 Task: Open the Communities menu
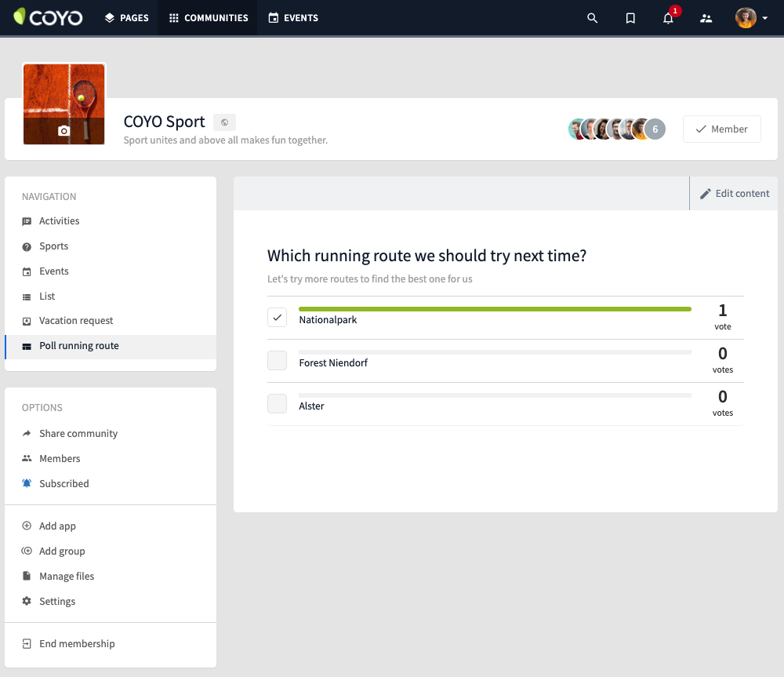click(x=208, y=17)
